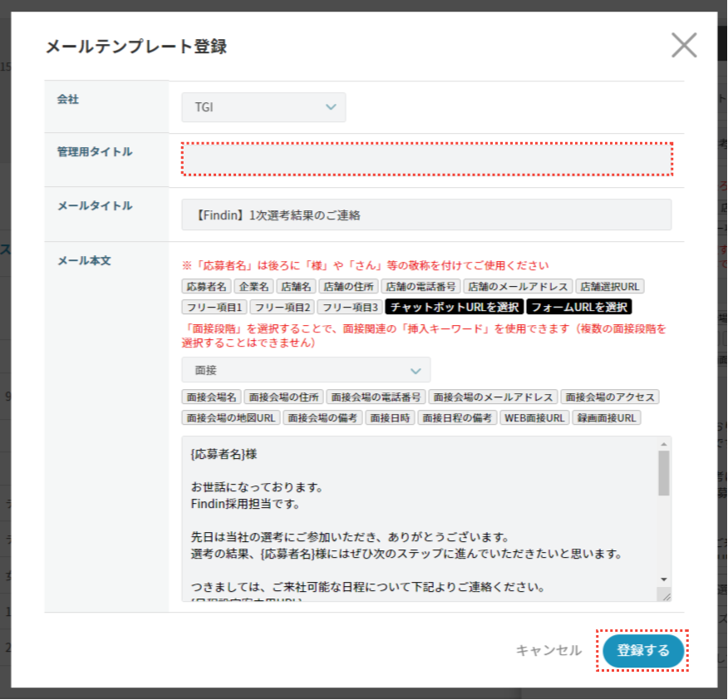Insert the 面接会場のアクセス keyword tag
This screenshot has width=728, height=700.
pyautogui.click(x=610, y=397)
